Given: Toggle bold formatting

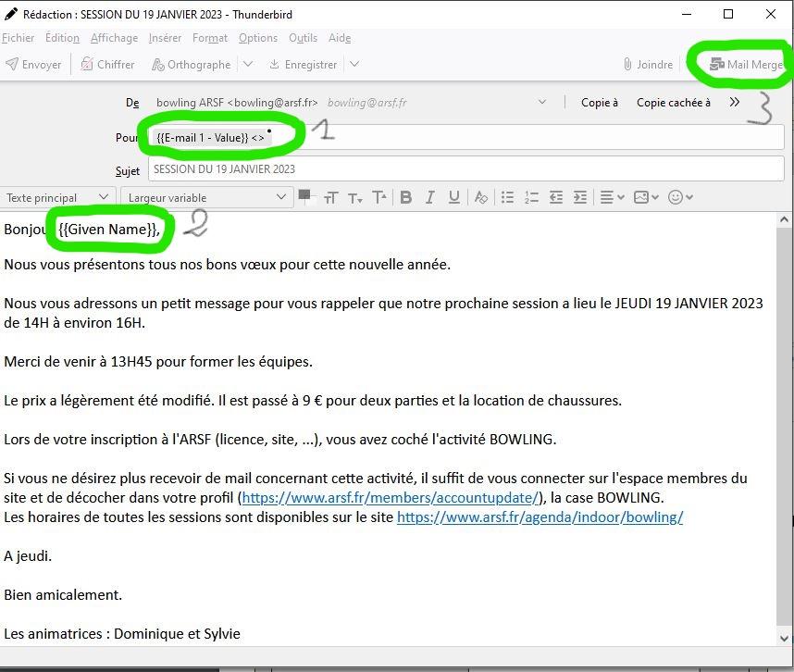Looking at the screenshot, I should tap(405, 197).
